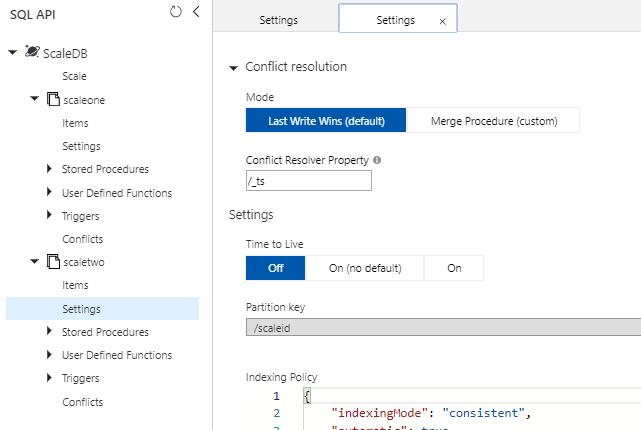
Task: Collapse the Conflict resolution section
Action: (x=235, y=68)
